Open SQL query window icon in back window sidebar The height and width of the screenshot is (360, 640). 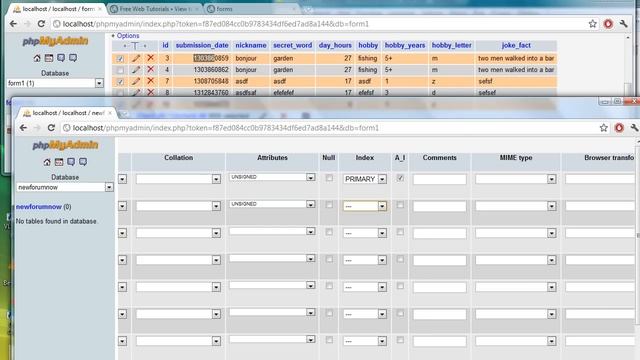[x=49, y=58]
